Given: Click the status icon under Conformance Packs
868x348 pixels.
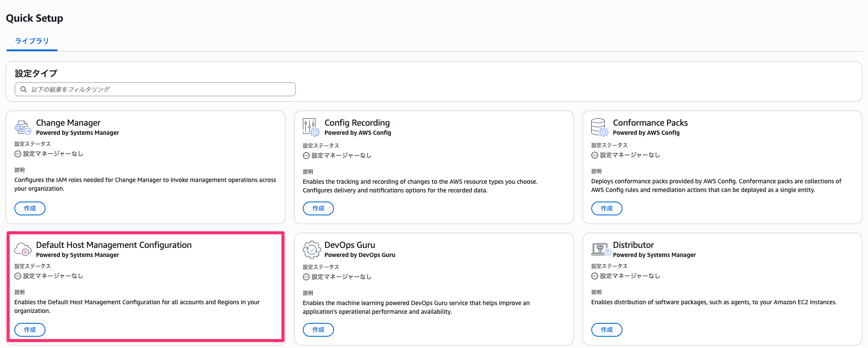Looking at the screenshot, I should point(595,155).
